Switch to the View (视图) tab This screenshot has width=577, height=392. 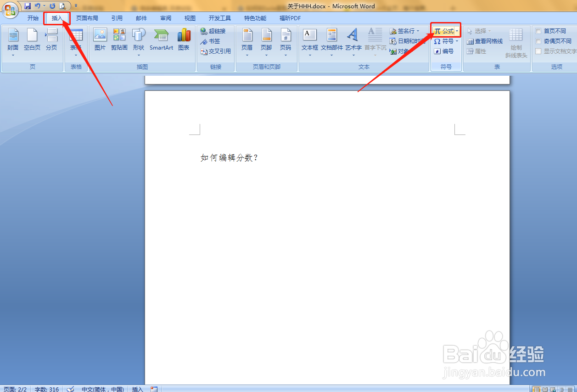click(x=190, y=18)
